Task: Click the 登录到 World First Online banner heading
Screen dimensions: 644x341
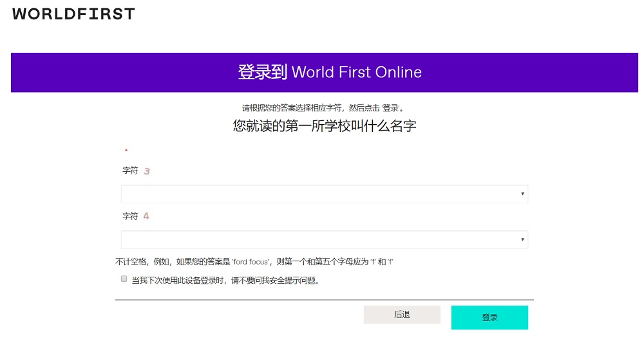Action: [330, 72]
